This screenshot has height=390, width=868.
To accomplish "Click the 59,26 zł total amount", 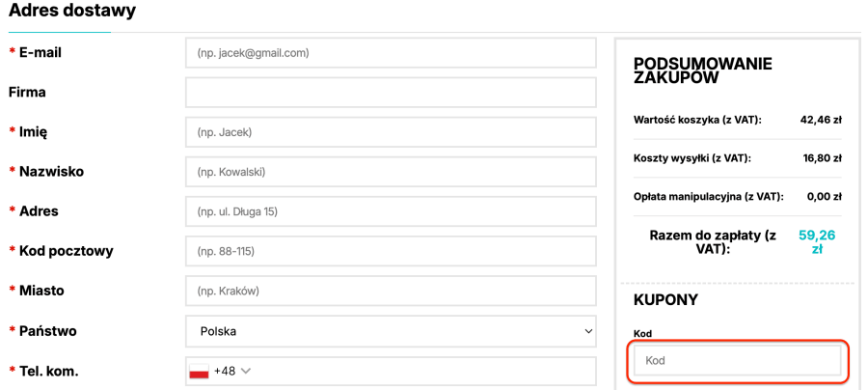I will (816, 241).
